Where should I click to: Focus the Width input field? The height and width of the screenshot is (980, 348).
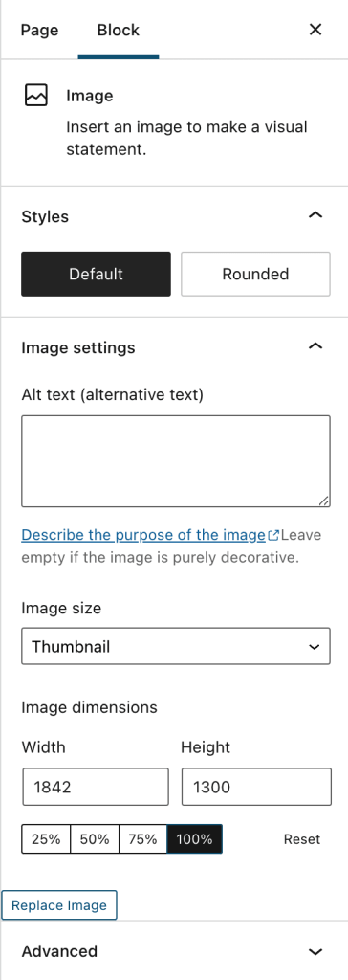point(96,787)
